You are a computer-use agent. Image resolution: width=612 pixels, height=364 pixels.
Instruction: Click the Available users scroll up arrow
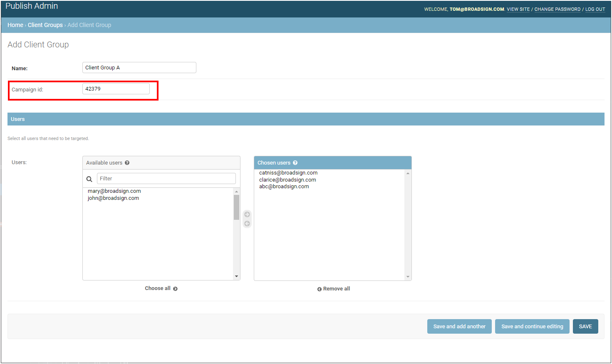point(236,192)
